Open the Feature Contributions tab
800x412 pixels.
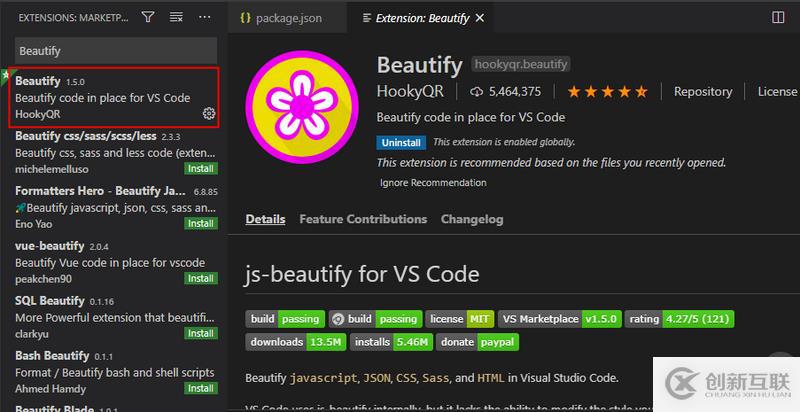coord(363,219)
